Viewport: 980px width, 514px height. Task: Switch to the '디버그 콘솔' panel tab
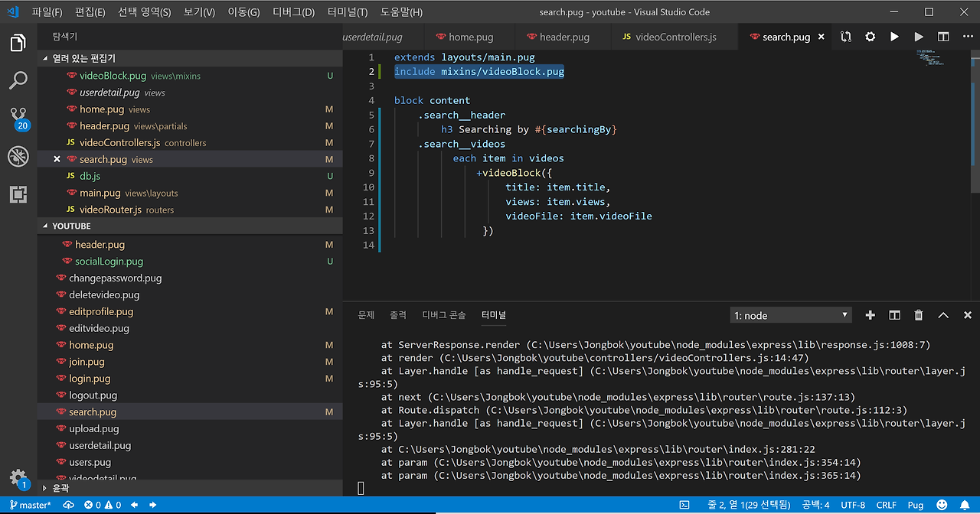[443, 315]
